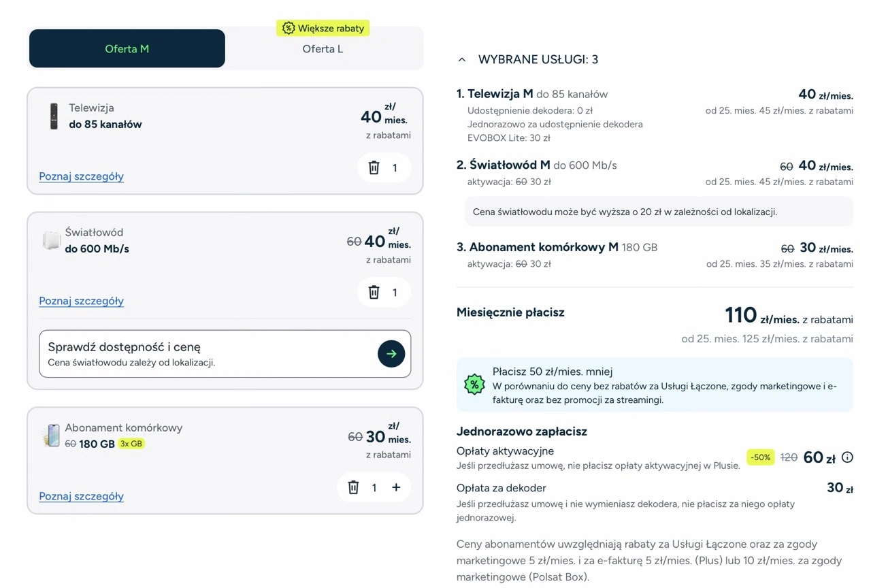Select the Oferta M tab
871x588 pixels.
point(127,49)
